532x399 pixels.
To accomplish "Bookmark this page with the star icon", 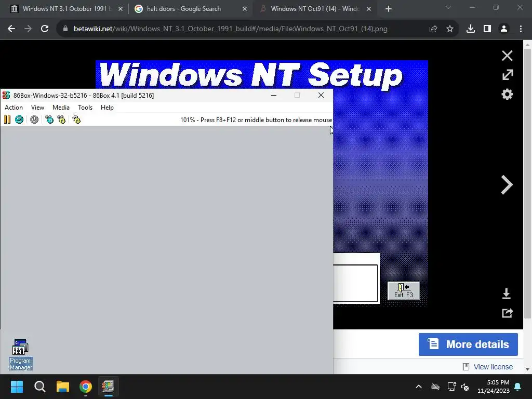I will pyautogui.click(x=450, y=29).
